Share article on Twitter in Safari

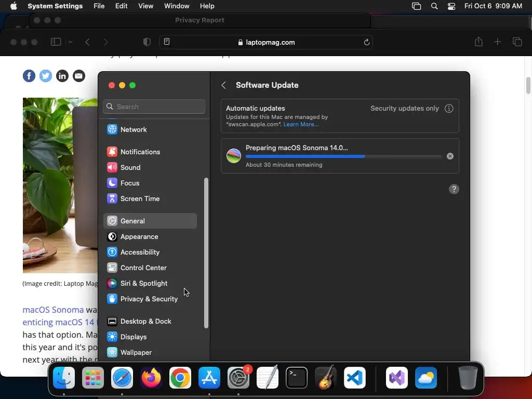click(46, 76)
